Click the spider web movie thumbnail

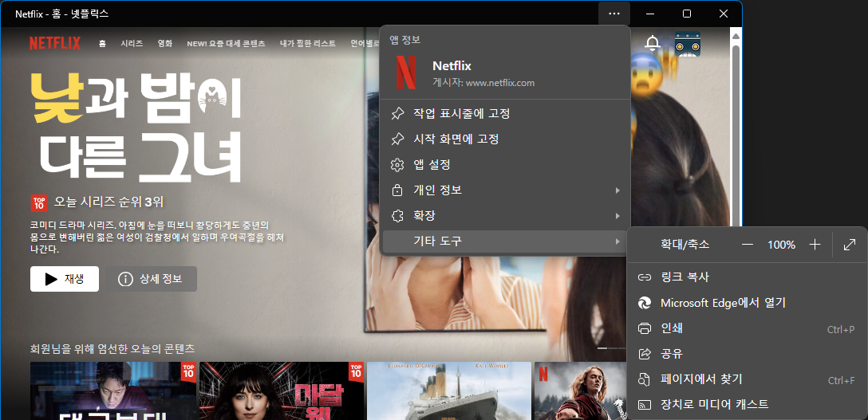281,391
